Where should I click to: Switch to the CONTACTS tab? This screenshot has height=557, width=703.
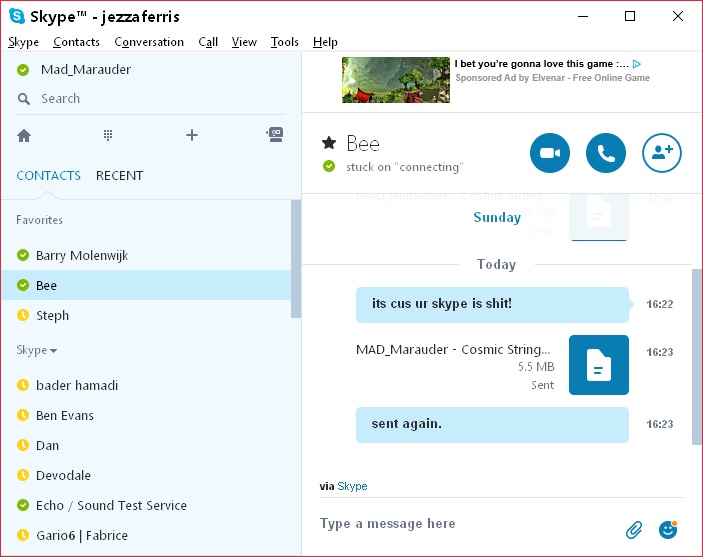(x=48, y=175)
